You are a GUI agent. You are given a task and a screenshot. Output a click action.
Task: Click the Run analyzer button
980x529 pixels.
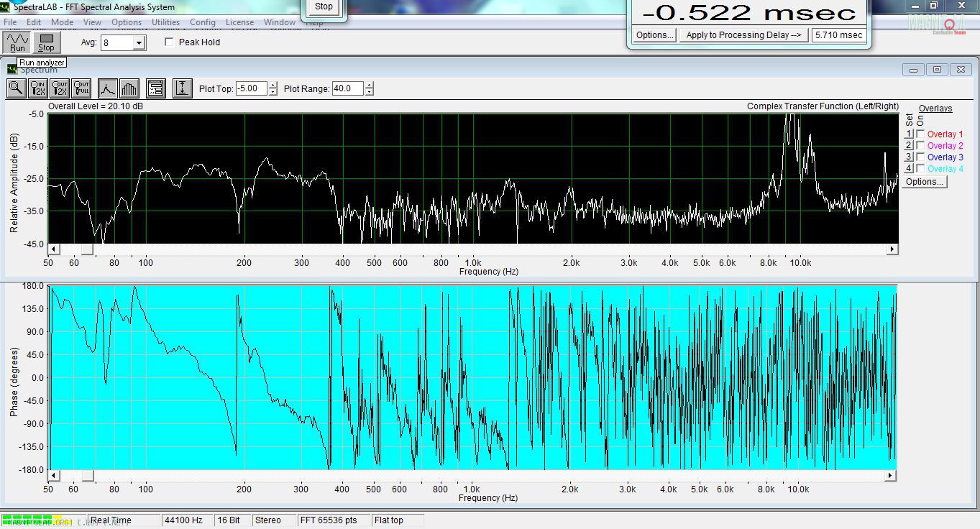[x=17, y=42]
